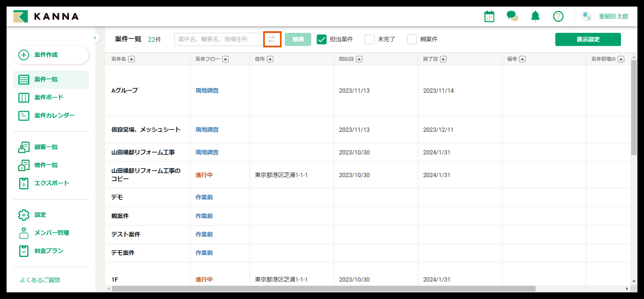644x299 pixels.
Task: Click the 案件作成 plus icon
Action: tap(24, 55)
